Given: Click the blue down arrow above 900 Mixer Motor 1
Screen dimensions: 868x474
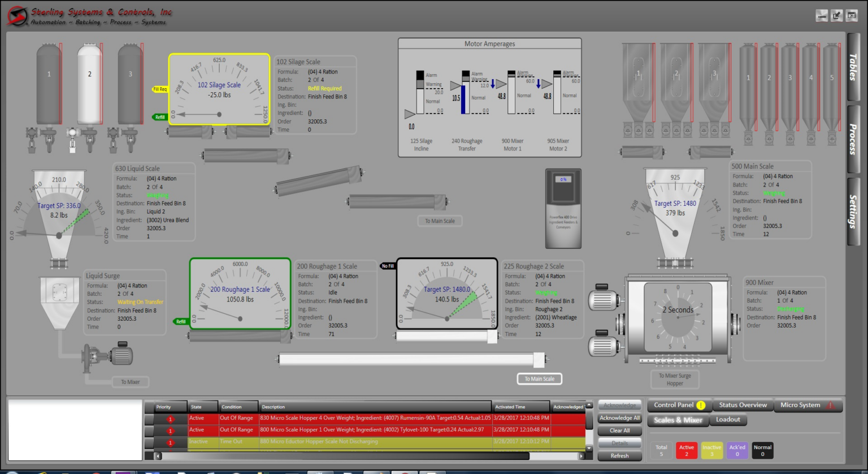Looking at the screenshot, I should click(493, 84).
